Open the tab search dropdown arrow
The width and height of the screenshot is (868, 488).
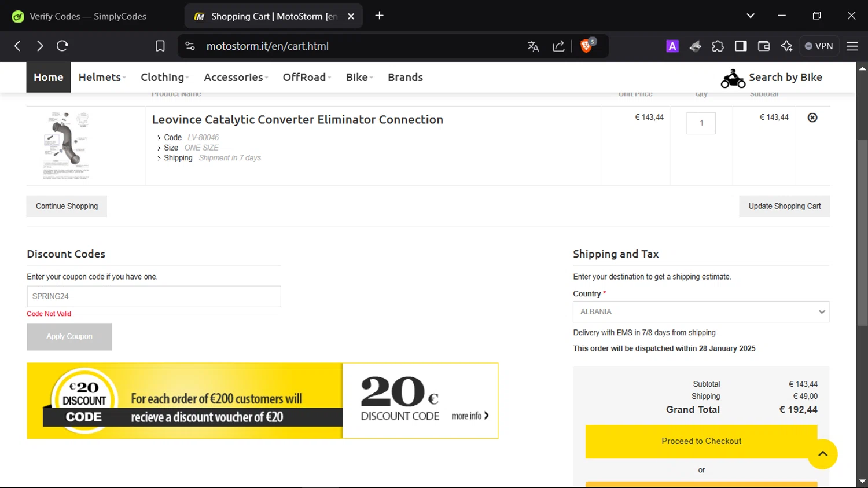[x=751, y=16]
